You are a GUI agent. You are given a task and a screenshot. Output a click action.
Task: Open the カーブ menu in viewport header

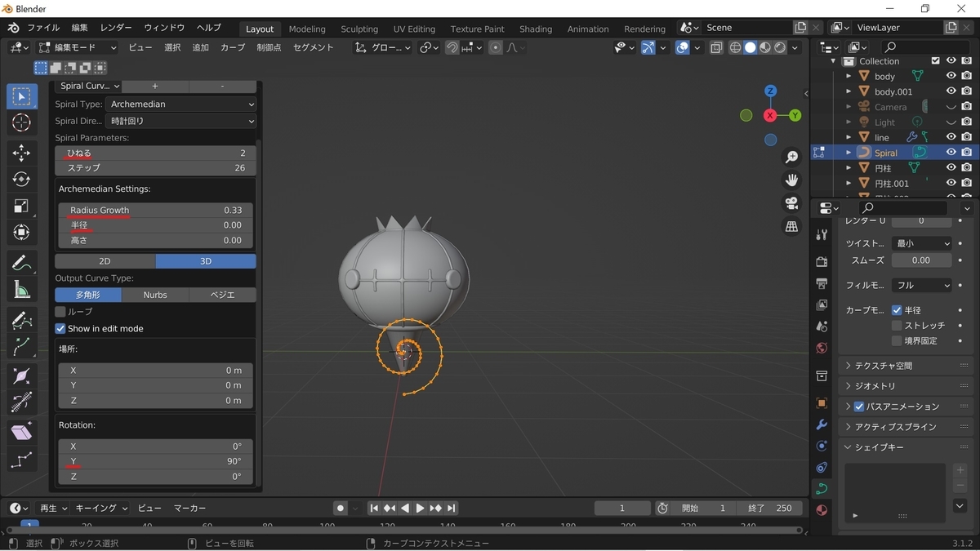pyautogui.click(x=233, y=47)
